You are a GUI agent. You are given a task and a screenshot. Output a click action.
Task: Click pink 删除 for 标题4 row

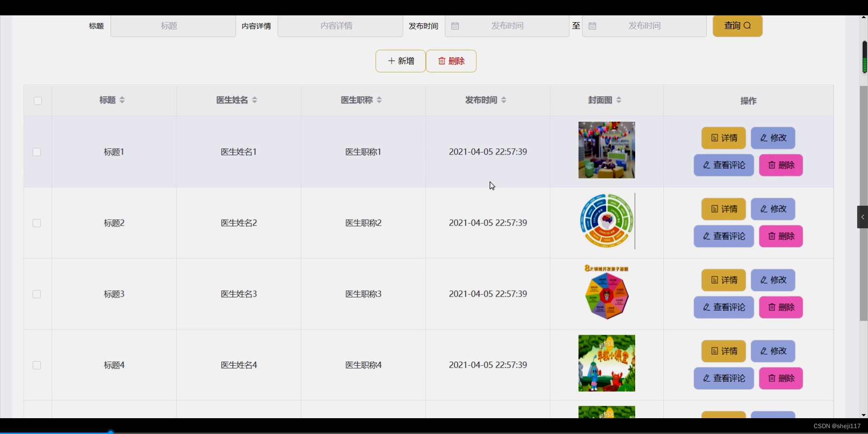781,378
